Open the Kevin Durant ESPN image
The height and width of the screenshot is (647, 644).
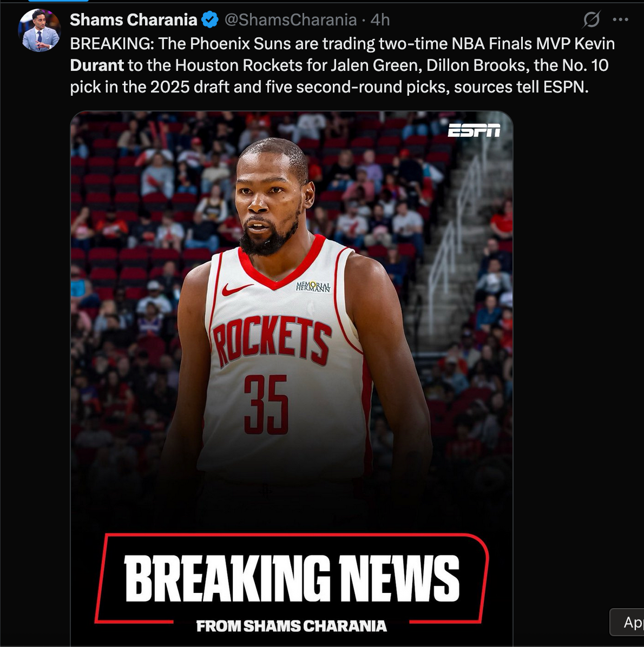292,378
